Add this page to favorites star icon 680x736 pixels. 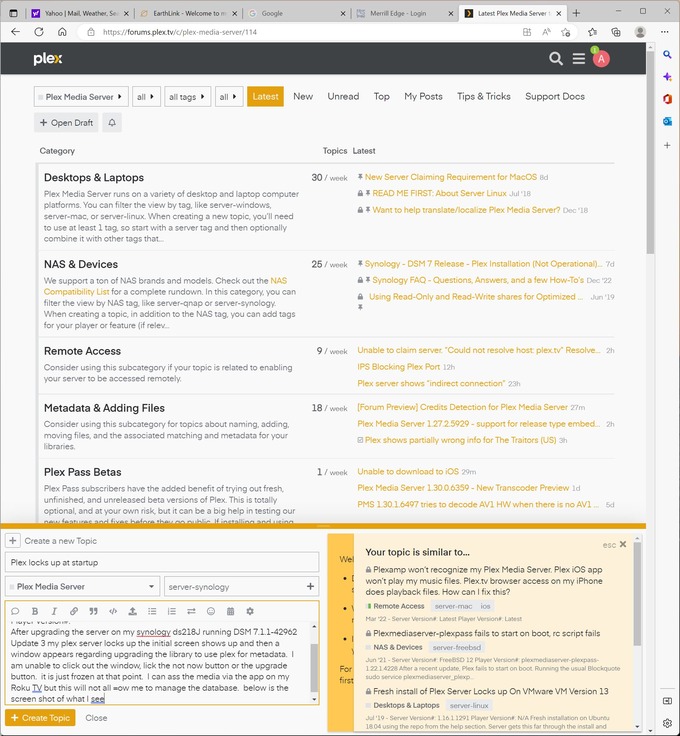pyautogui.click(x=565, y=32)
